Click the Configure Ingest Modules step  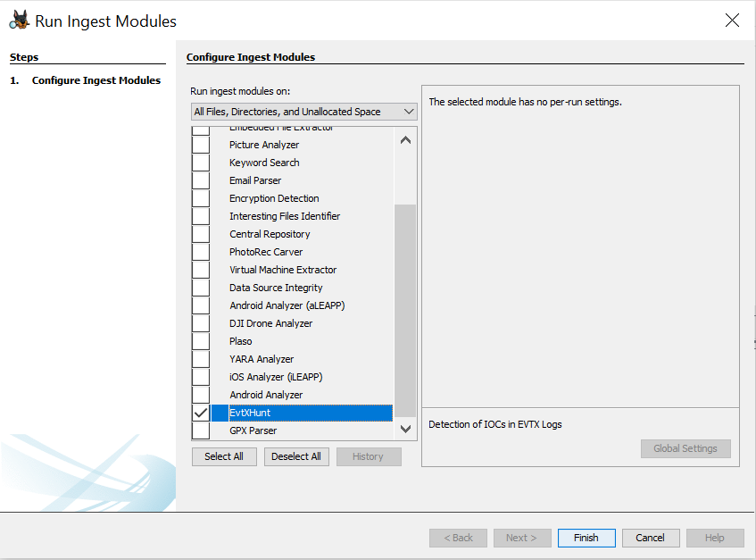pyautogui.click(x=96, y=80)
